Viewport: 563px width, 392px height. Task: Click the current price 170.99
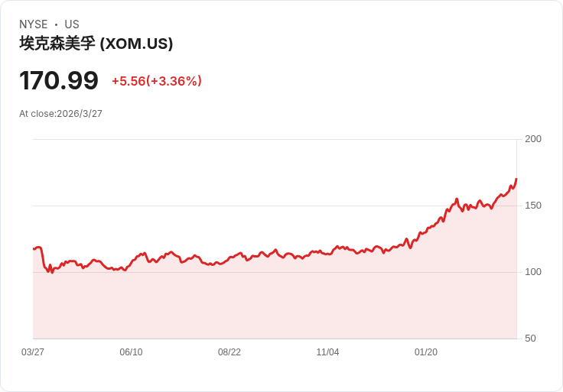[59, 80]
